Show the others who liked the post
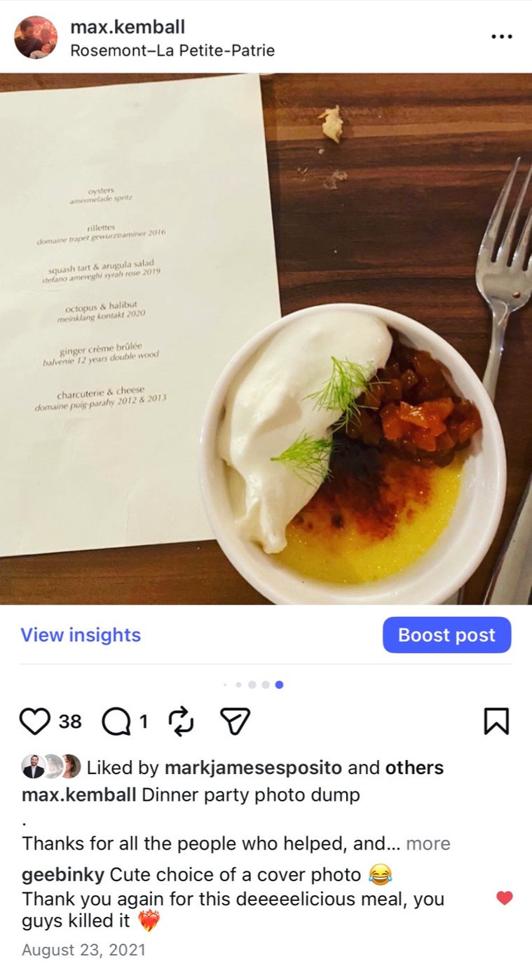The height and width of the screenshot is (980, 532). (x=414, y=768)
